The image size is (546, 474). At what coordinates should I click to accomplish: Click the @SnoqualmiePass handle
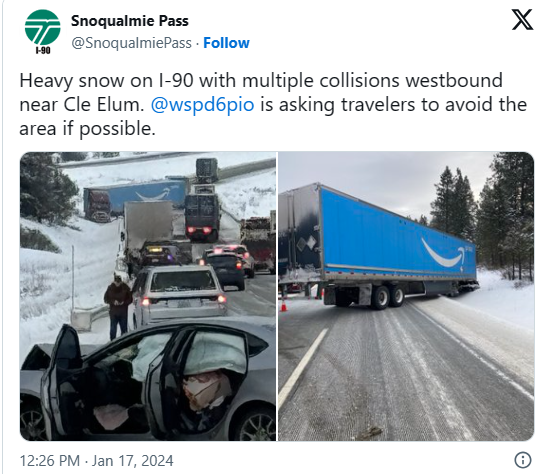coord(131,43)
